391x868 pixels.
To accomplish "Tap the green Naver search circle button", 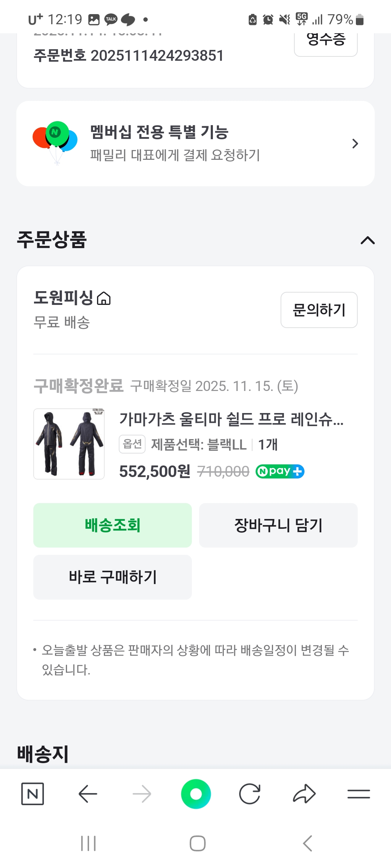I will [196, 794].
